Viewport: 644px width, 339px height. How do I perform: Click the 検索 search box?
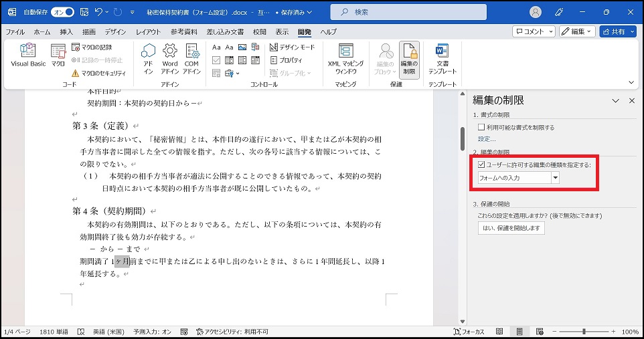coord(408,12)
